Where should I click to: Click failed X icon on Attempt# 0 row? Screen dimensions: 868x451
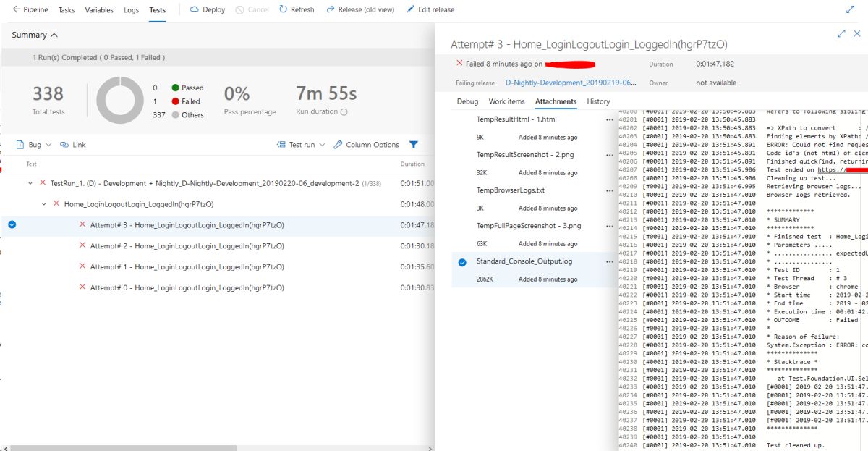[82, 288]
